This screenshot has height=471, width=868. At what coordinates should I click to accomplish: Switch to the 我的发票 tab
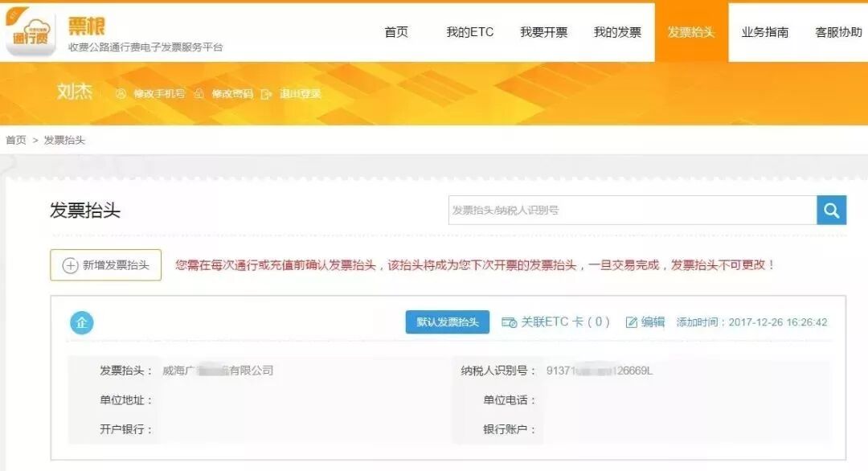(x=617, y=31)
